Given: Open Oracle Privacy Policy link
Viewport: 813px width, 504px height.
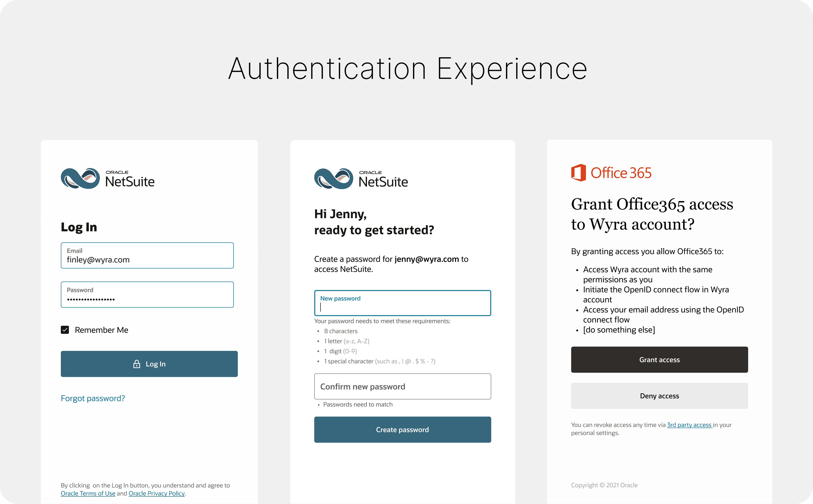Looking at the screenshot, I should click(x=157, y=494).
